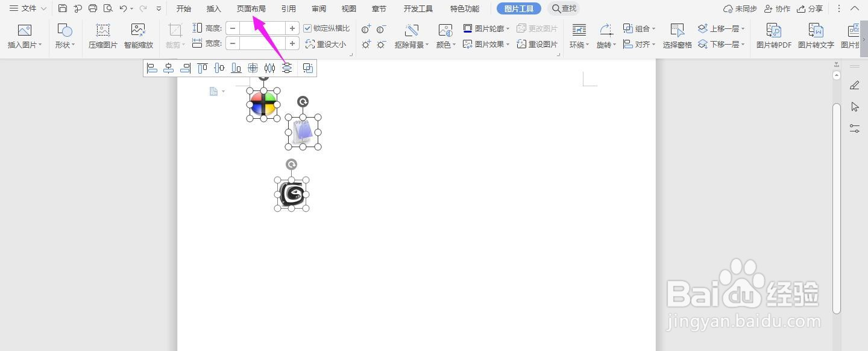868x351 pixels.
Task: Click Align Vertical Middle in floating toolbar
Action: point(219,68)
